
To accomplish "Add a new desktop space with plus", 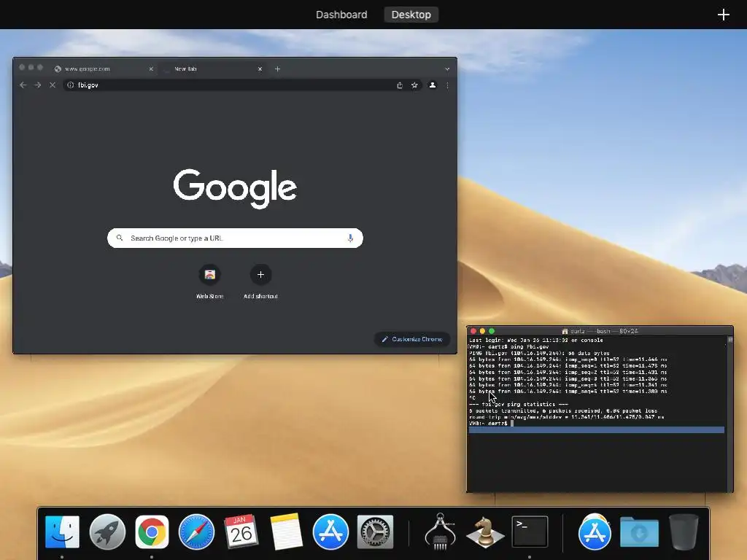I will (723, 15).
